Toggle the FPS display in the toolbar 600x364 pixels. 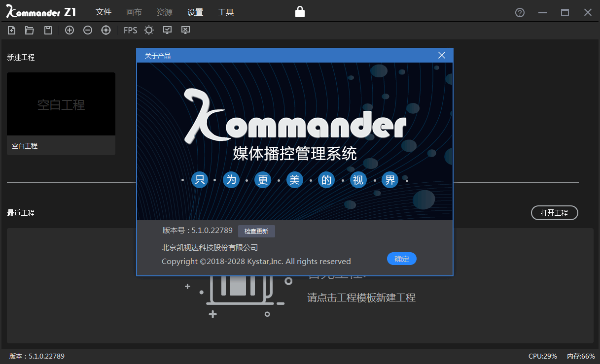[130, 30]
